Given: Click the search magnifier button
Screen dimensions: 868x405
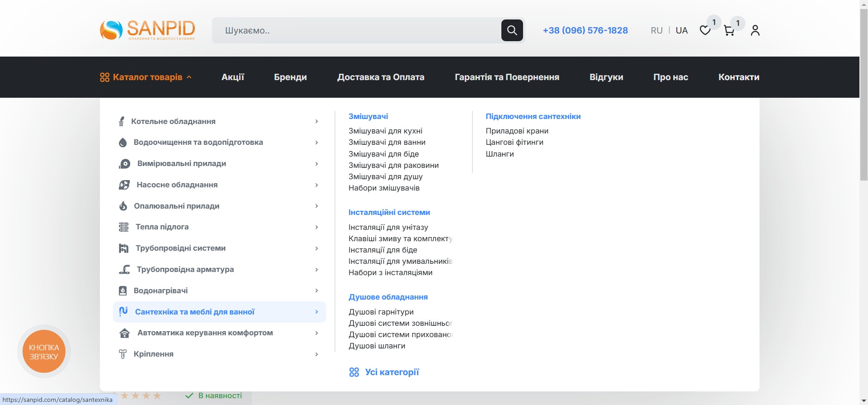Looking at the screenshot, I should 512,30.
